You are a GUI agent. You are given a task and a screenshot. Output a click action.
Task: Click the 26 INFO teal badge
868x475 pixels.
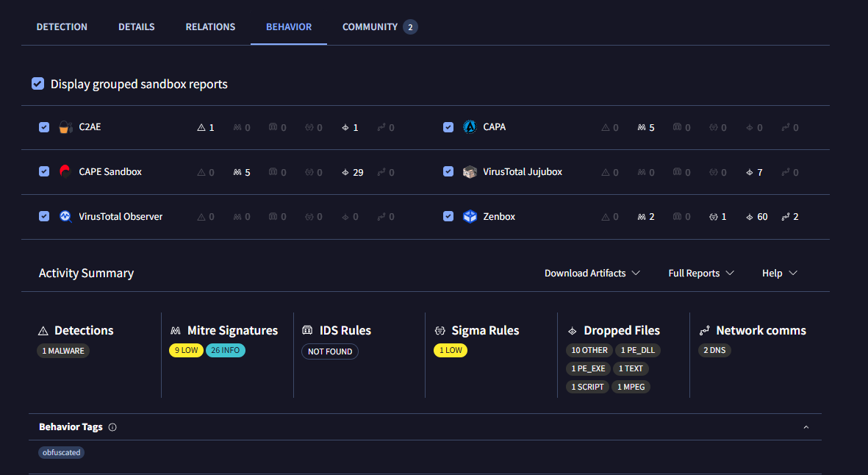226,351
